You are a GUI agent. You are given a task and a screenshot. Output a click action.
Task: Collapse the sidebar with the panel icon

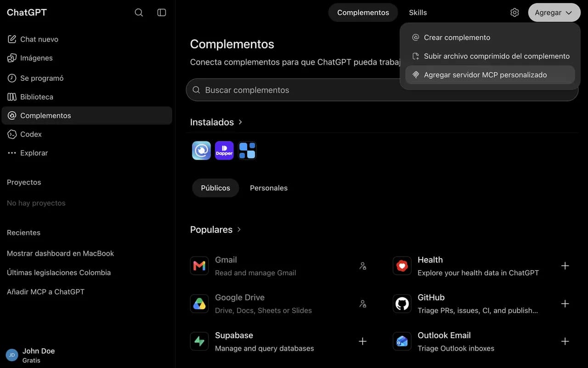[162, 12]
